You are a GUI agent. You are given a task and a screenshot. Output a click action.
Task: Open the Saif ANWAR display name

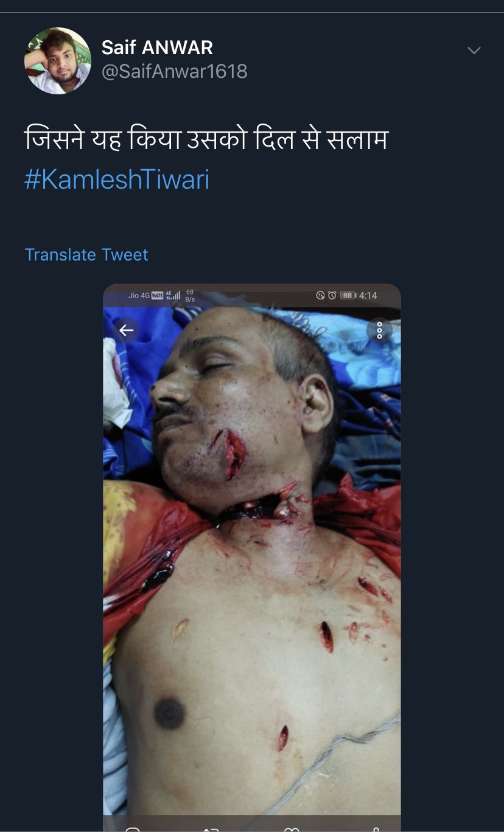[x=157, y=47]
